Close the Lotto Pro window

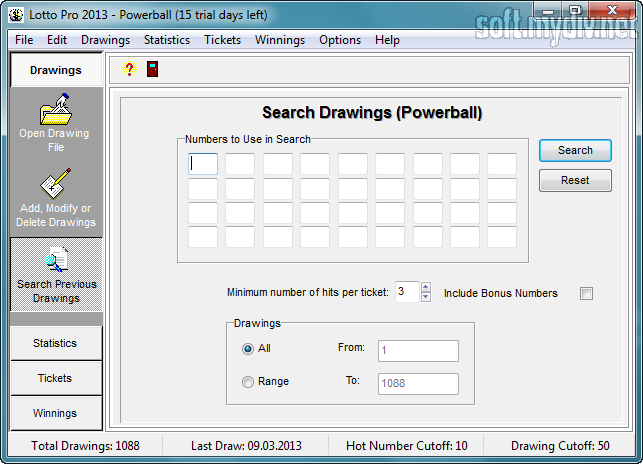(612, 10)
